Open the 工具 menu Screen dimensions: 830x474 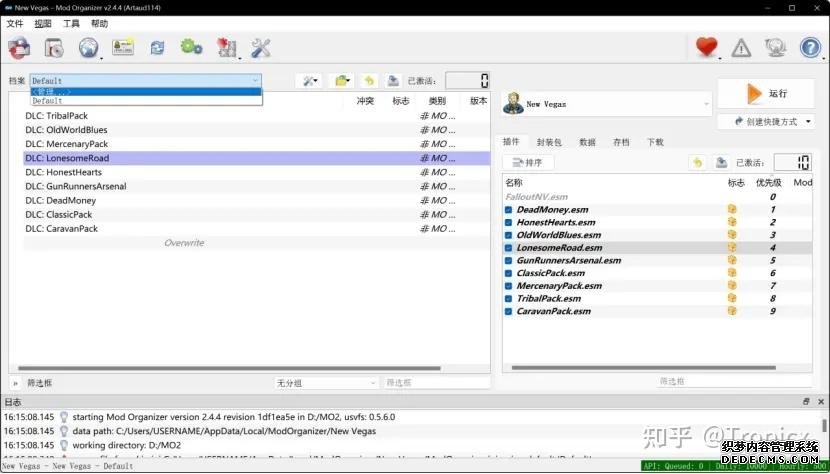pyautogui.click(x=71, y=23)
